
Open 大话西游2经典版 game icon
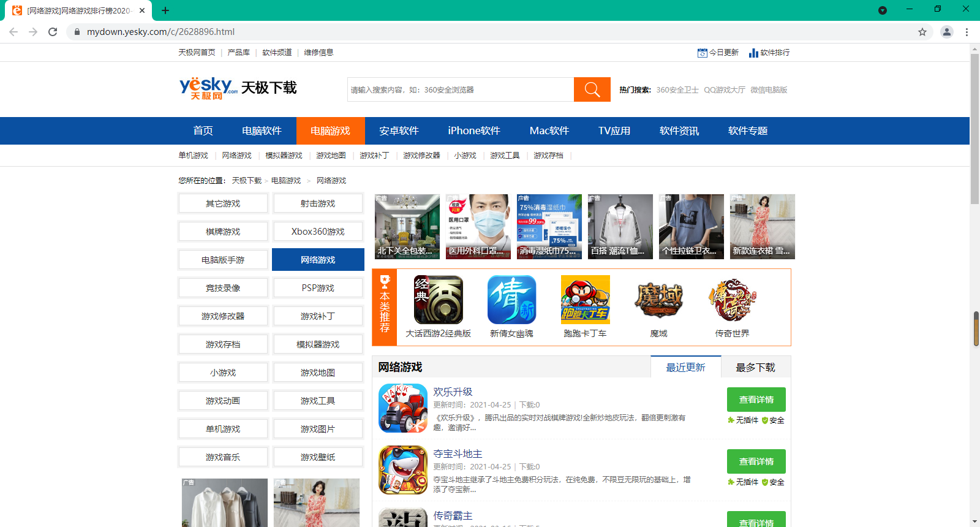click(439, 300)
